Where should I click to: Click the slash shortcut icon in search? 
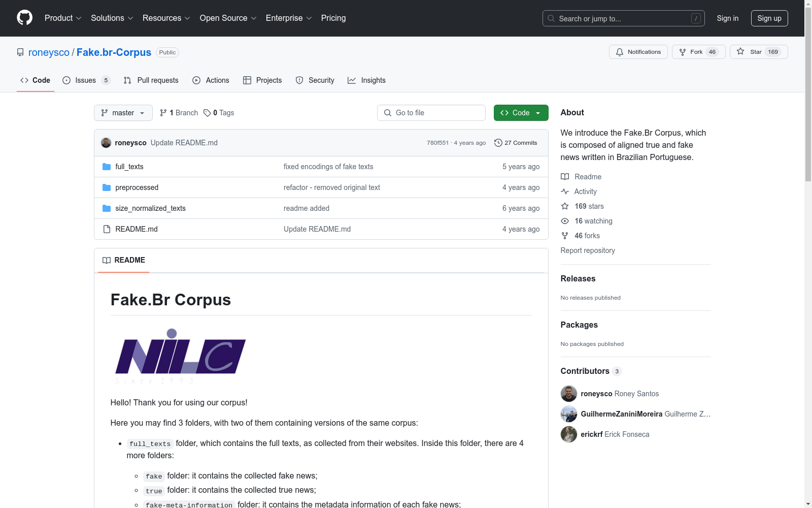696,18
